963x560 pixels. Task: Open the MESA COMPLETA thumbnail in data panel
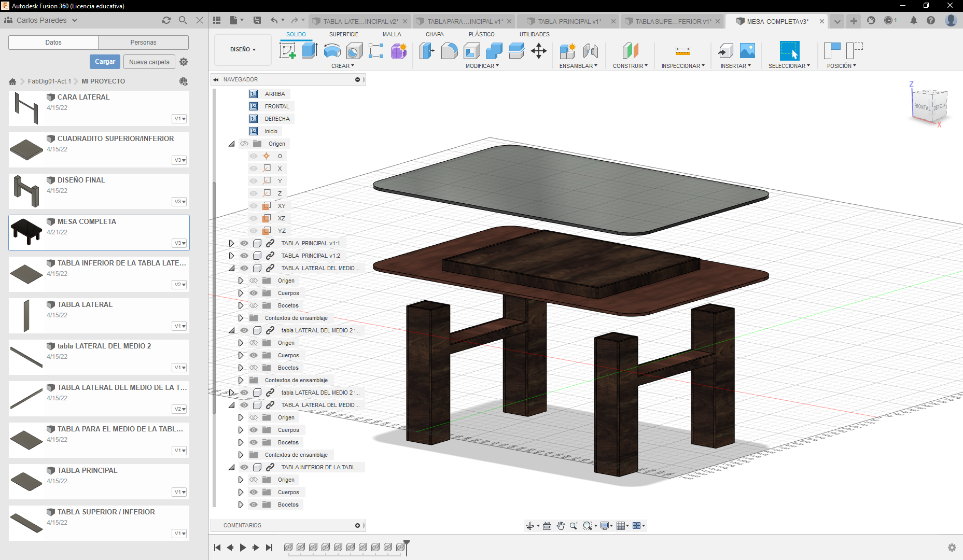tap(26, 232)
